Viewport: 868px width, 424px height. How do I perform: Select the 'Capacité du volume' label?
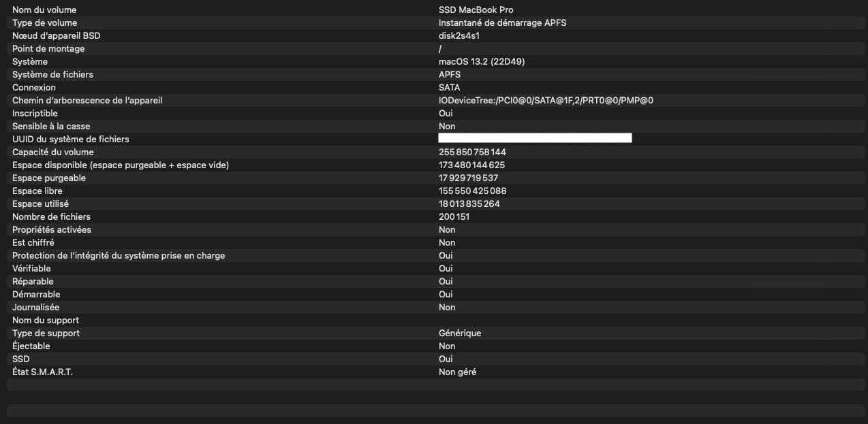click(53, 152)
